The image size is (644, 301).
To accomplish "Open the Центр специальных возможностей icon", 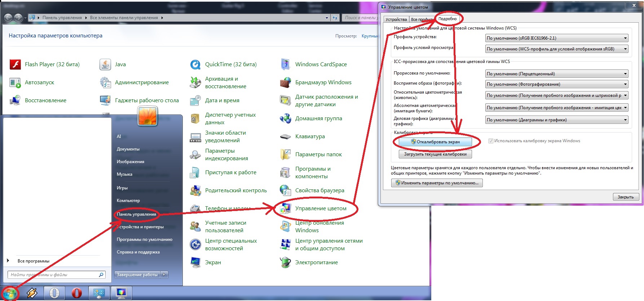I will point(195,244).
